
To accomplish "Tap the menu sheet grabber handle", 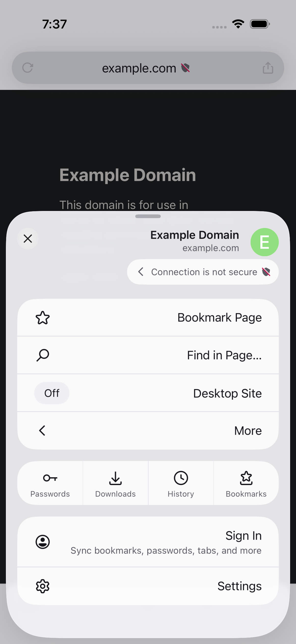I will point(148,216).
